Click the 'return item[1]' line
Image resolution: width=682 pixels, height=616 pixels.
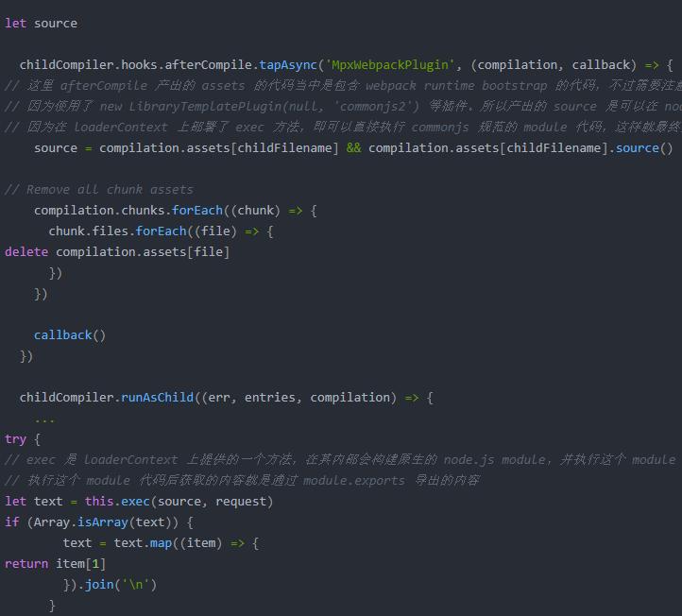(55, 564)
